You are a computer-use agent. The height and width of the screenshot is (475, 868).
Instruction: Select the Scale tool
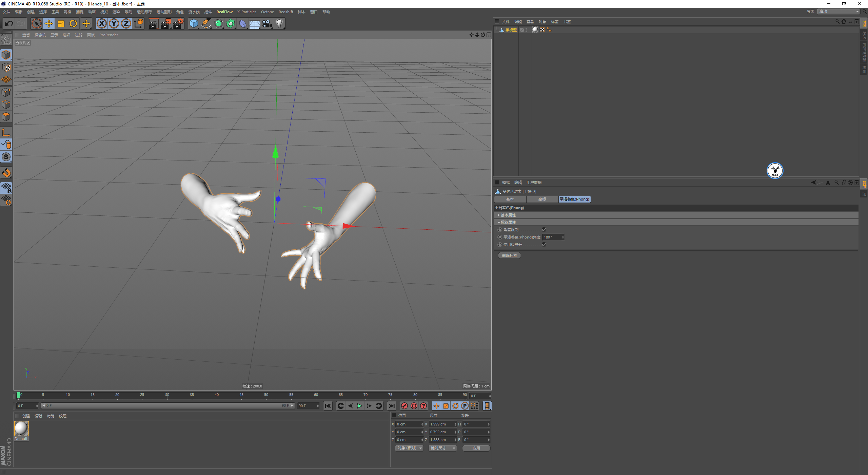[x=61, y=23]
